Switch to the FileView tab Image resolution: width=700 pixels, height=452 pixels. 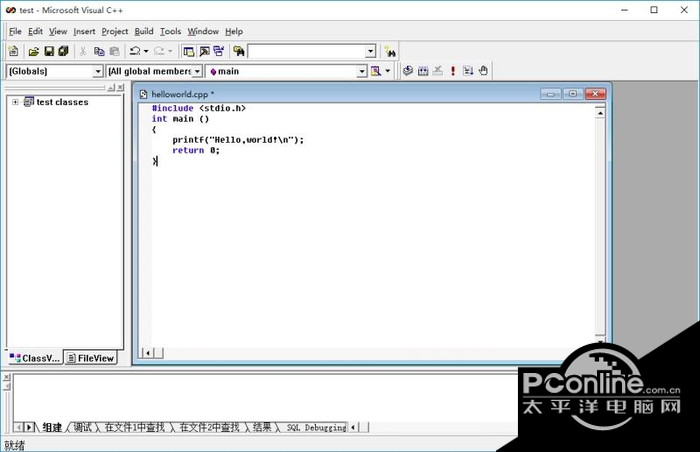(91, 358)
